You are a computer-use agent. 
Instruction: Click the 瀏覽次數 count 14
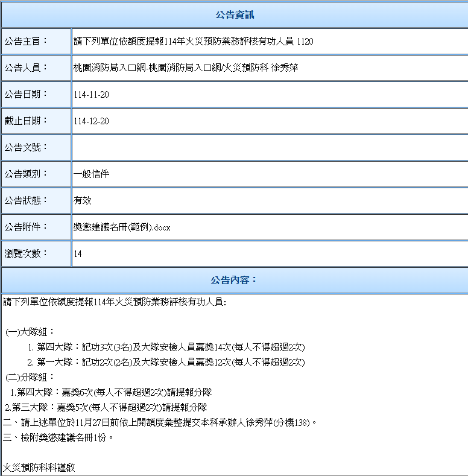coord(78,254)
